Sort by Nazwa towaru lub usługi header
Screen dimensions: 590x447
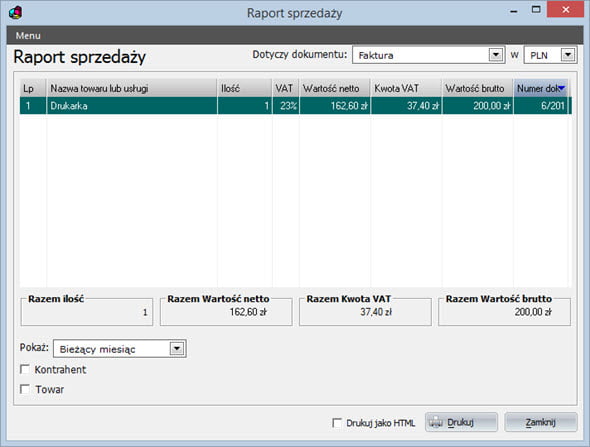(x=132, y=88)
